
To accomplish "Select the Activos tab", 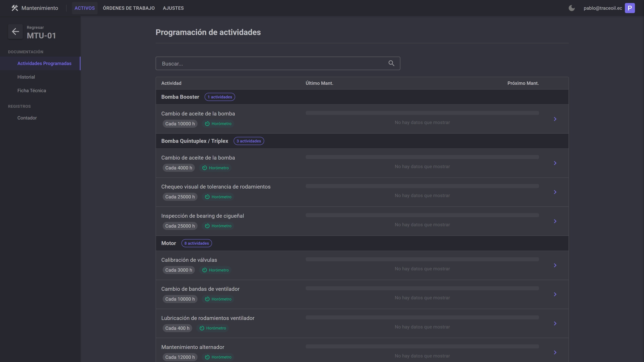I will click(85, 8).
